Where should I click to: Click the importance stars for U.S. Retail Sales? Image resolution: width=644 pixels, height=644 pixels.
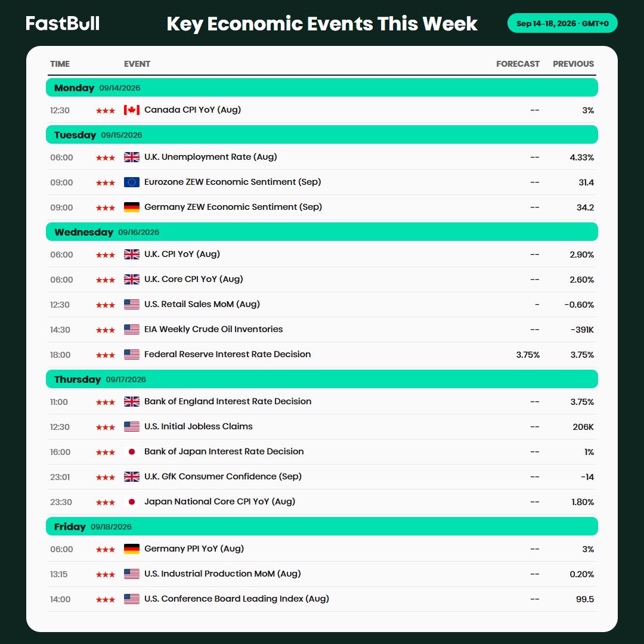click(x=105, y=305)
